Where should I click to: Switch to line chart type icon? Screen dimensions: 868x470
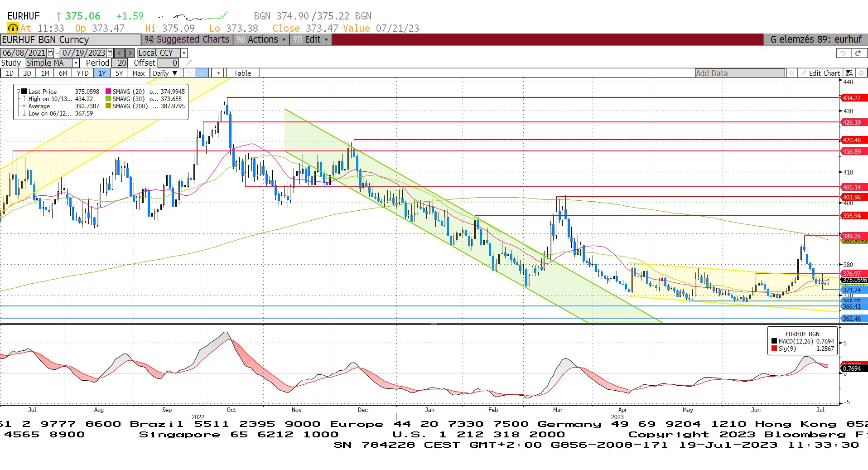click(190, 73)
